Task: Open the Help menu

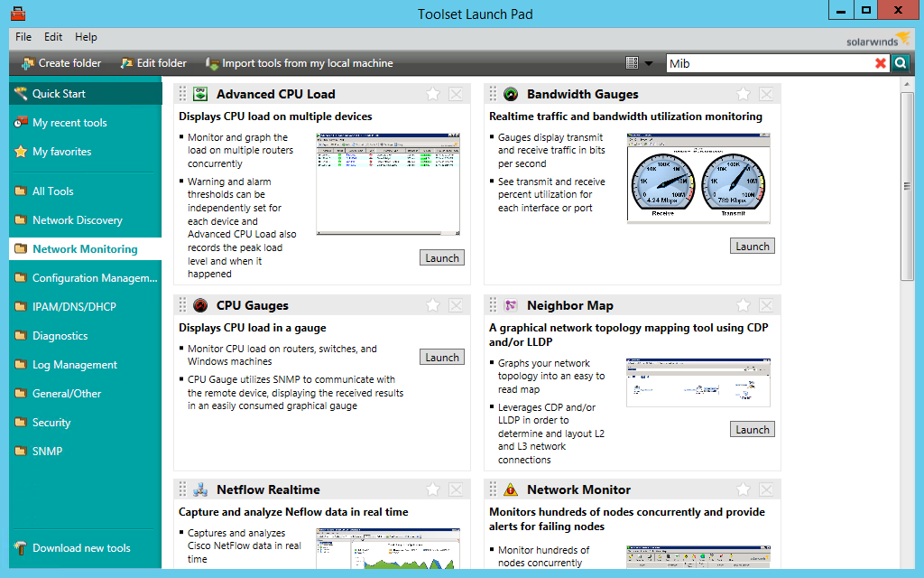Action: pos(86,37)
